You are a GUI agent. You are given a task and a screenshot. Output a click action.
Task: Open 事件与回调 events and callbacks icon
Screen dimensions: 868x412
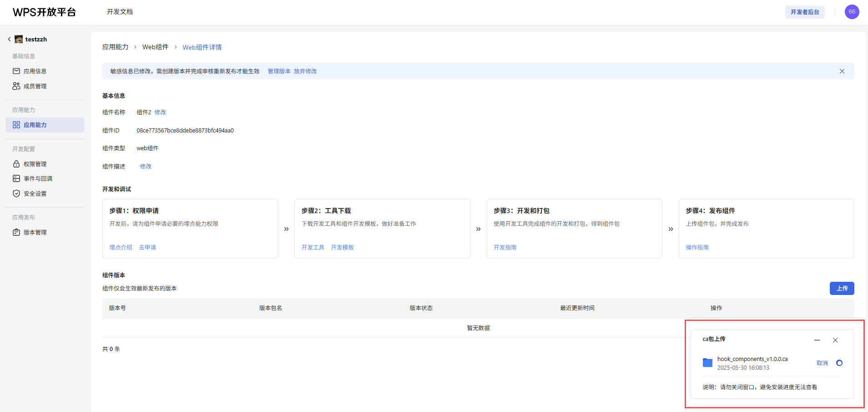16,178
